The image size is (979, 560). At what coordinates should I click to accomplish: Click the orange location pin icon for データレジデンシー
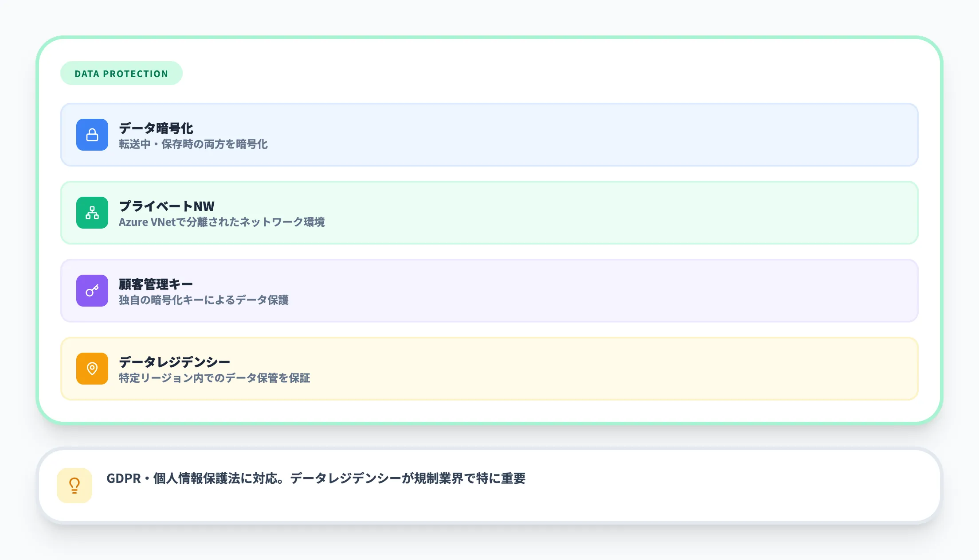(x=92, y=368)
